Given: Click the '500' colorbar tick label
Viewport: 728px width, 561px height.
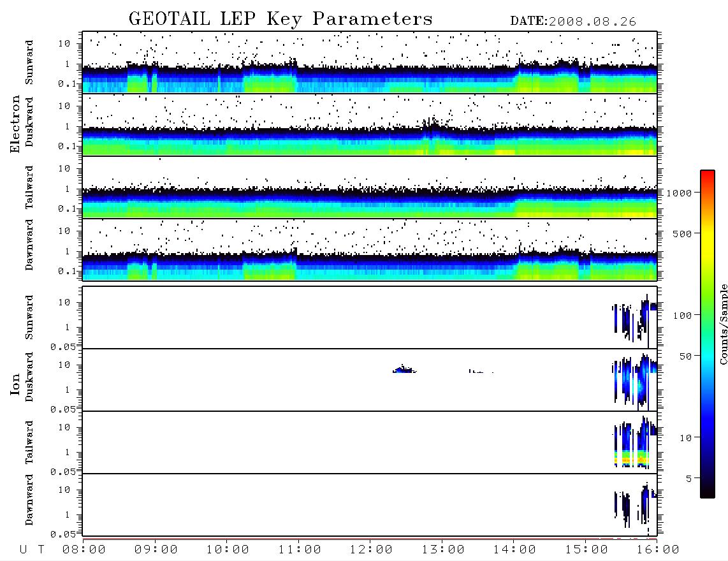Looking at the screenshot, I should (x=683, y=233).
